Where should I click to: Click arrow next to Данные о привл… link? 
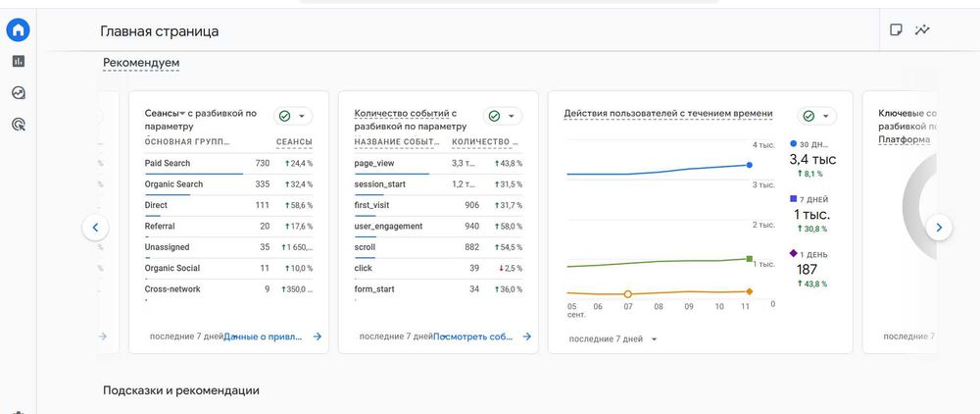(317, 336)
